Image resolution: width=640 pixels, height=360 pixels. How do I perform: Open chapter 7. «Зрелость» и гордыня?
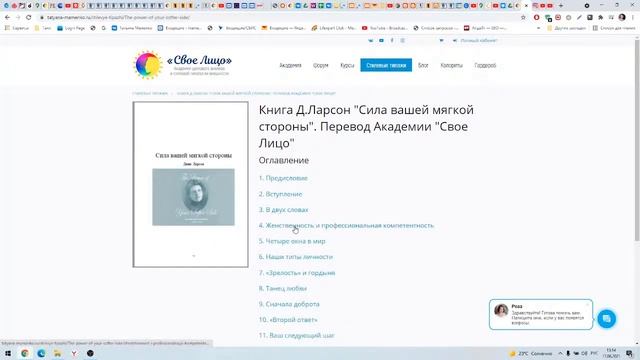297,273
